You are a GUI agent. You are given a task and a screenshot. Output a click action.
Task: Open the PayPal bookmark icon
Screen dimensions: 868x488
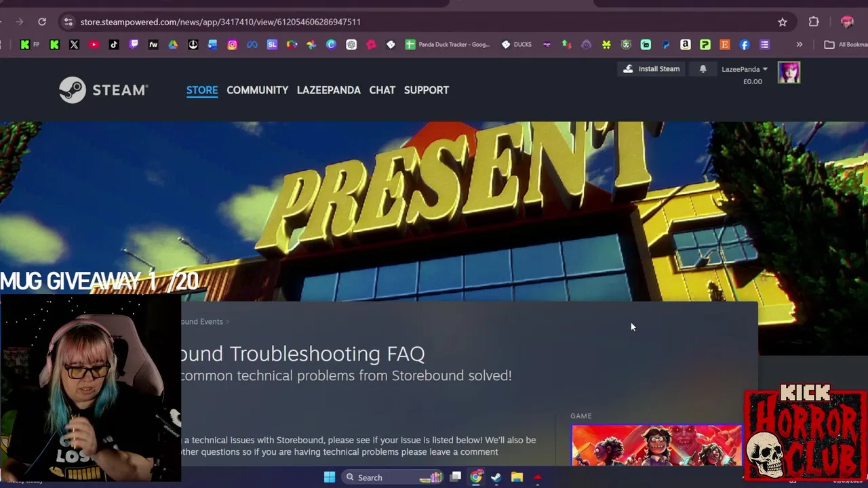tap(666, 45)
